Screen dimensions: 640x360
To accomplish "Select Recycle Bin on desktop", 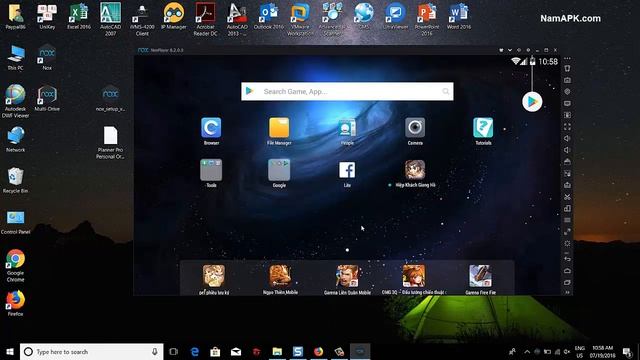I will [x=16, y=180].
